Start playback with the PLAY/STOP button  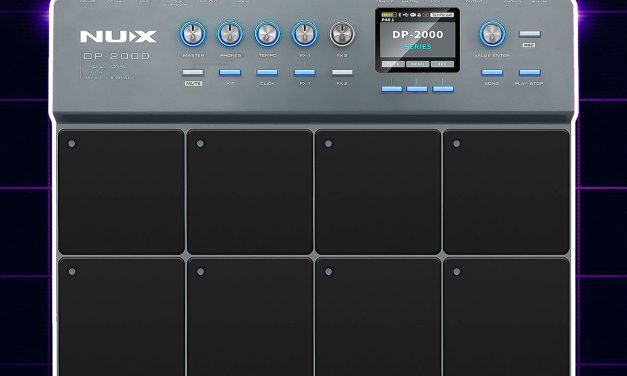(529, 72)
